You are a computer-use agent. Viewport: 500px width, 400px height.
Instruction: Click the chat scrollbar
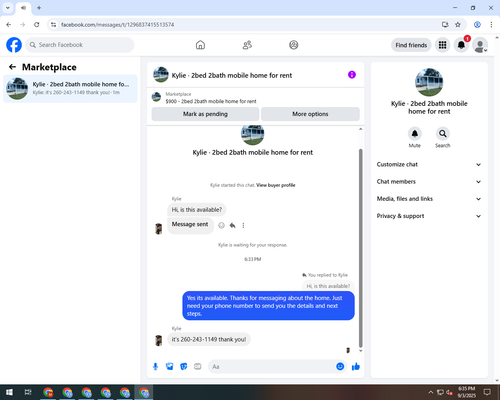coord(360,248)
